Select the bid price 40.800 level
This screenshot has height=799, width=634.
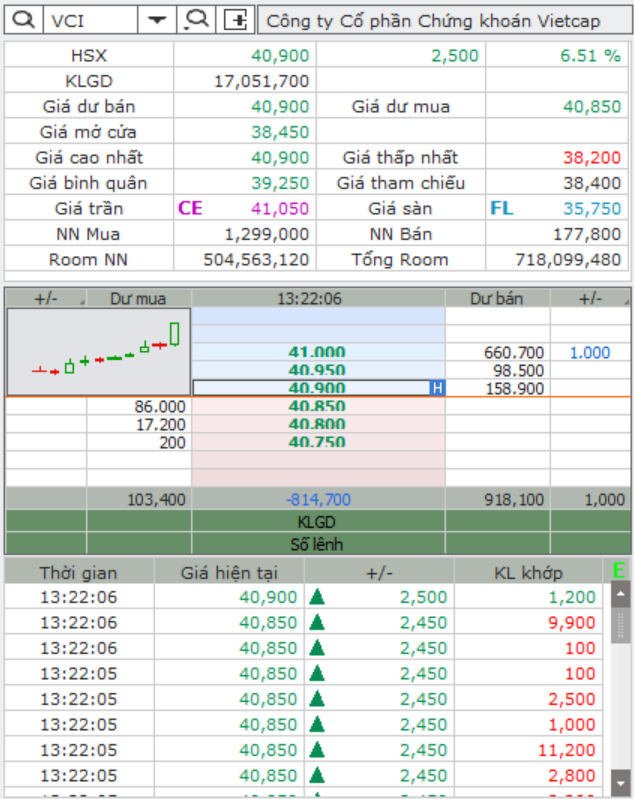(x=317, y=424)
